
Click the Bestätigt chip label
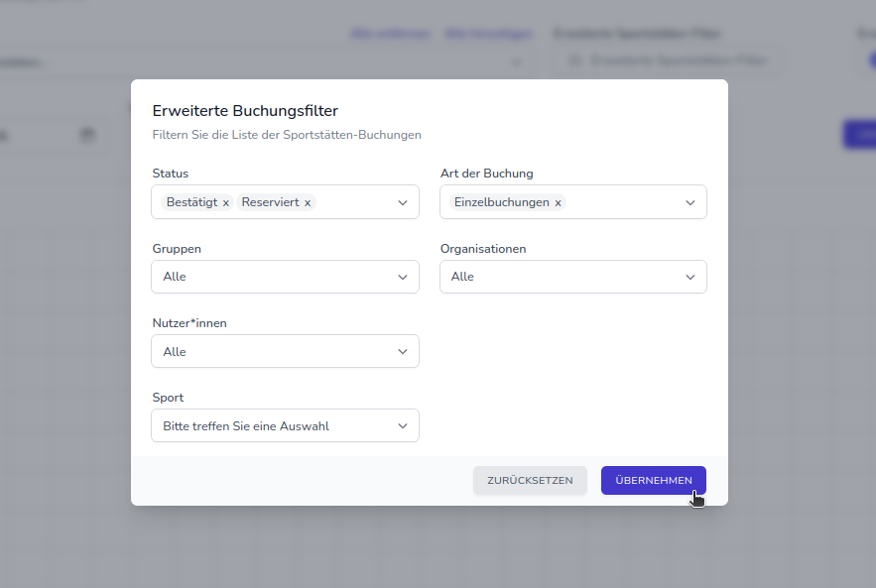(x=191, y=202)
